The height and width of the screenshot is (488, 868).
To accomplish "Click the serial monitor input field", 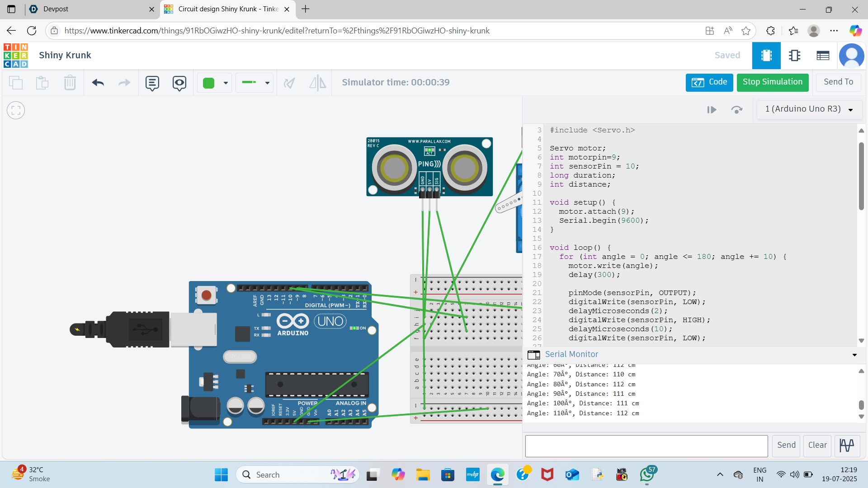I will 646,446.
